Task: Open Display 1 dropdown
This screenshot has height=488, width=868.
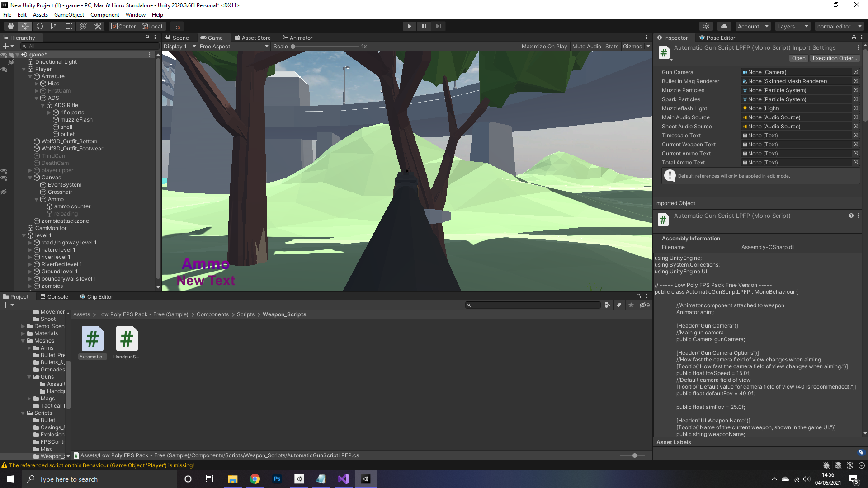Action: [x=179, y=46]
